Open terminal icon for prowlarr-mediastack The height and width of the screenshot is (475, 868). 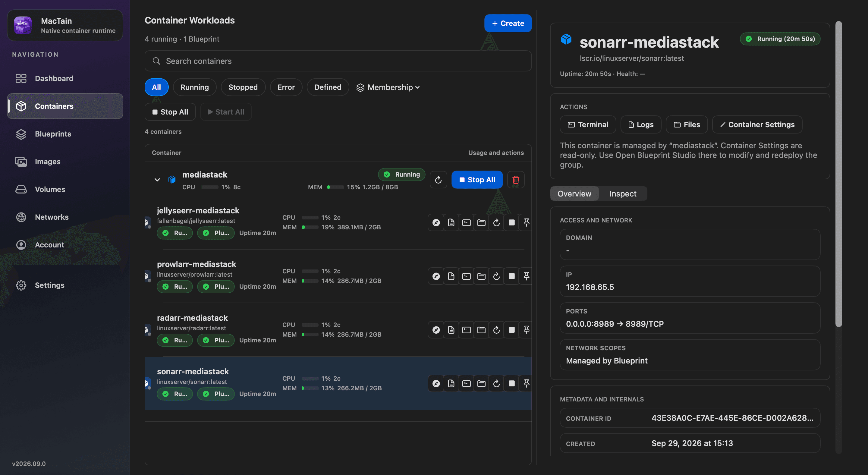coord(466,276)
